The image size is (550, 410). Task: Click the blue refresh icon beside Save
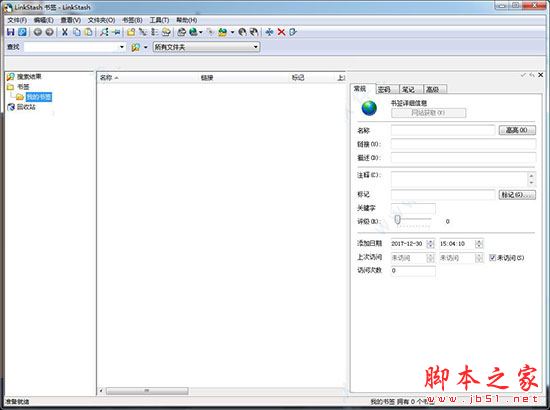[x=22, y=32]
